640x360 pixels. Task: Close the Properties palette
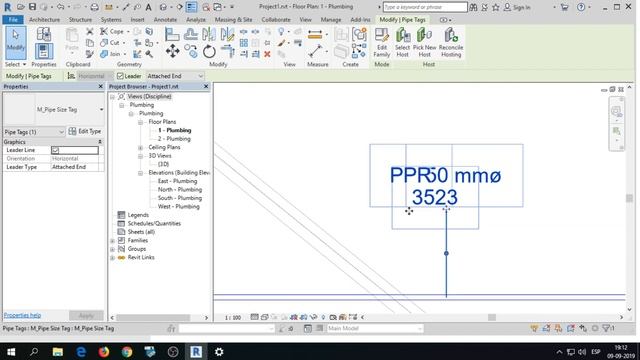click(x=100, y=87)
